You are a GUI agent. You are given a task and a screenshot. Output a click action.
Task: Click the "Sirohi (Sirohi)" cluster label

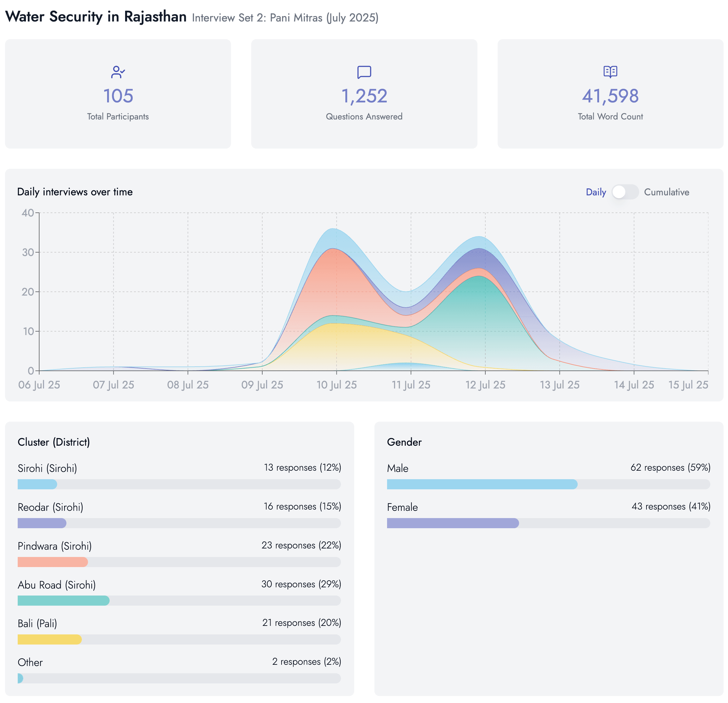(47, 468)
